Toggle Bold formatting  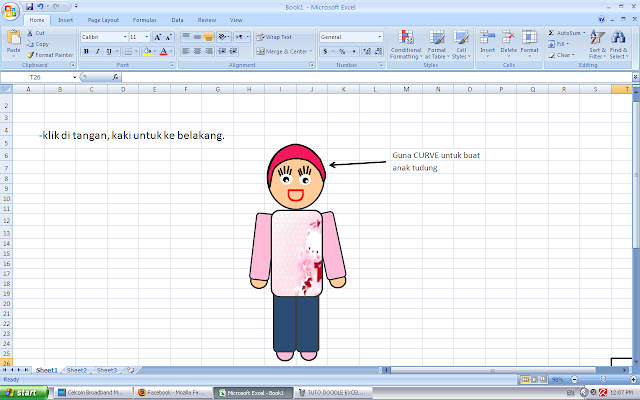86,51
